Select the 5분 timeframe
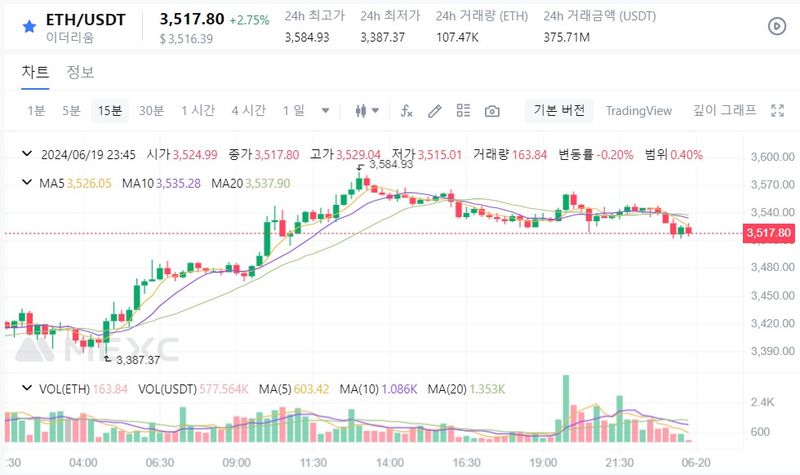The image size is (800, 475). (x=71, y=110)
